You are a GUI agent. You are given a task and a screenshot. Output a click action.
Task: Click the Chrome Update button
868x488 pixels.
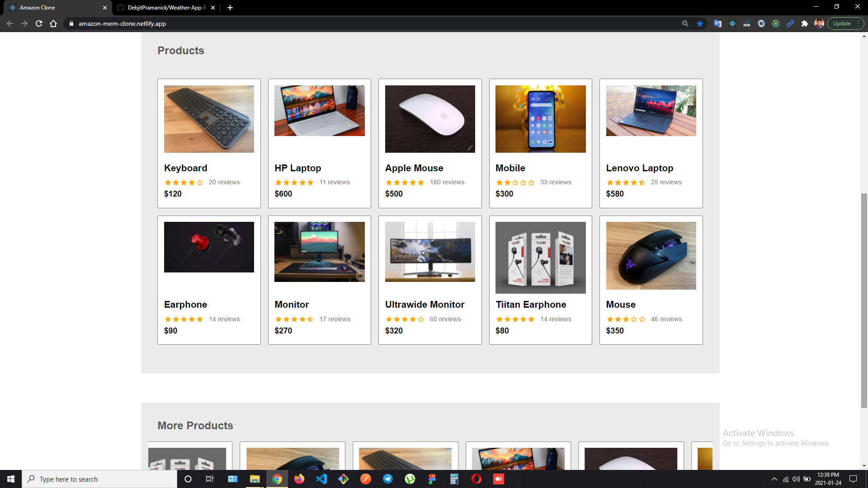click(842, 23)
